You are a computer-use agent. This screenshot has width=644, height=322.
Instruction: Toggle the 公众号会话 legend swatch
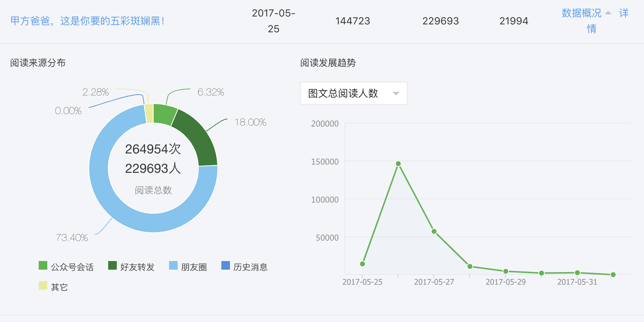pos(43,266)
